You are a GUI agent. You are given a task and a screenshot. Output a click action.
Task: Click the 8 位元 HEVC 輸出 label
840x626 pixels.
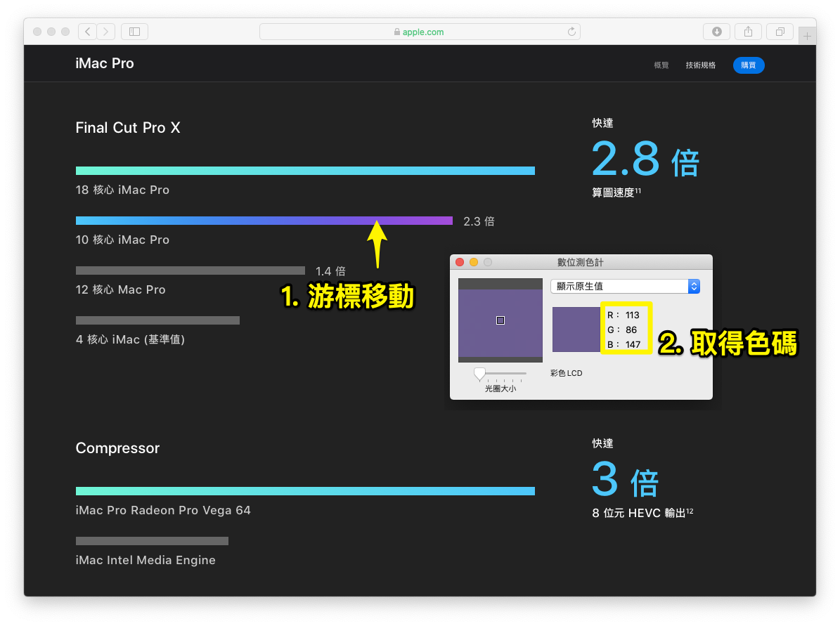[x=643, y=513]
